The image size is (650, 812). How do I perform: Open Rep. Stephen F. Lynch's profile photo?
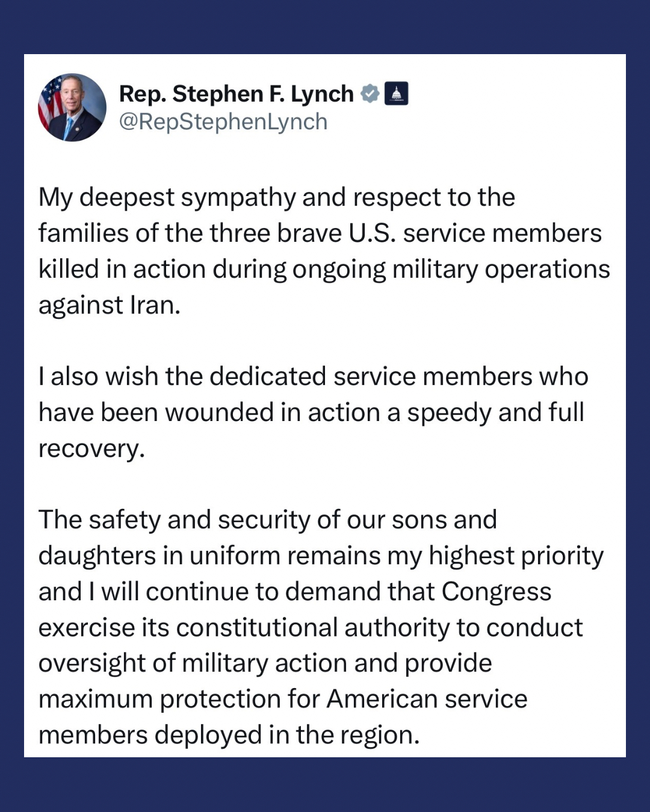pos(72,108)
